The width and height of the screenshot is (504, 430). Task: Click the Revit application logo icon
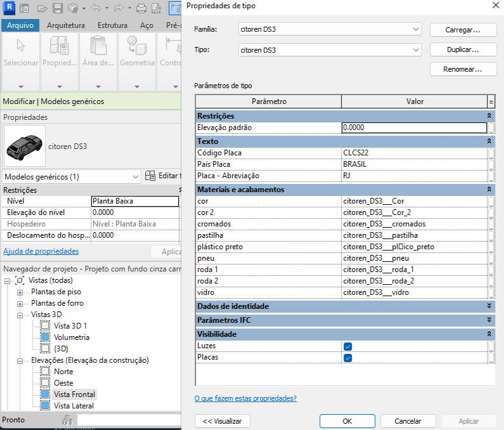(9, 8)
